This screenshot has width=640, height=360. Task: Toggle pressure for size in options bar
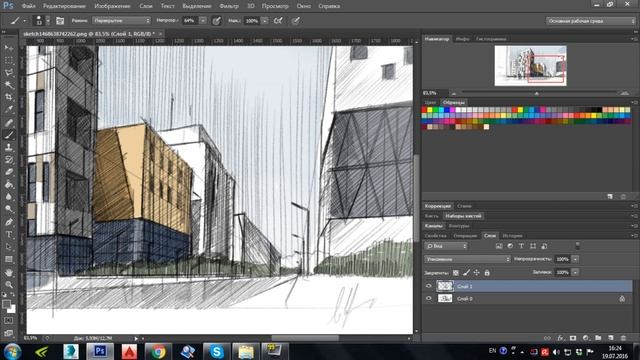point(296,21)
